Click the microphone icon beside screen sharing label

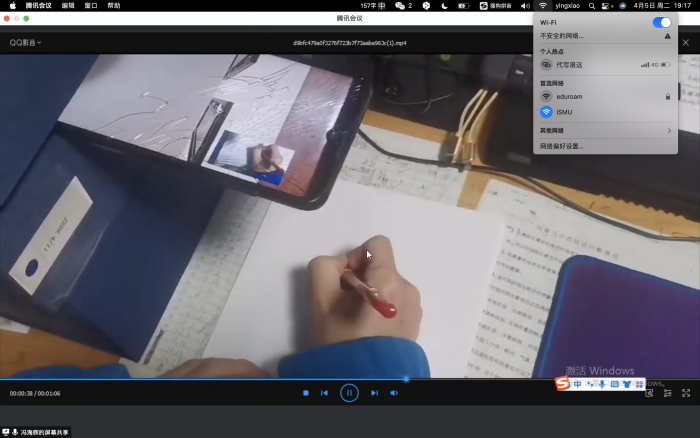tap(15, 432)
